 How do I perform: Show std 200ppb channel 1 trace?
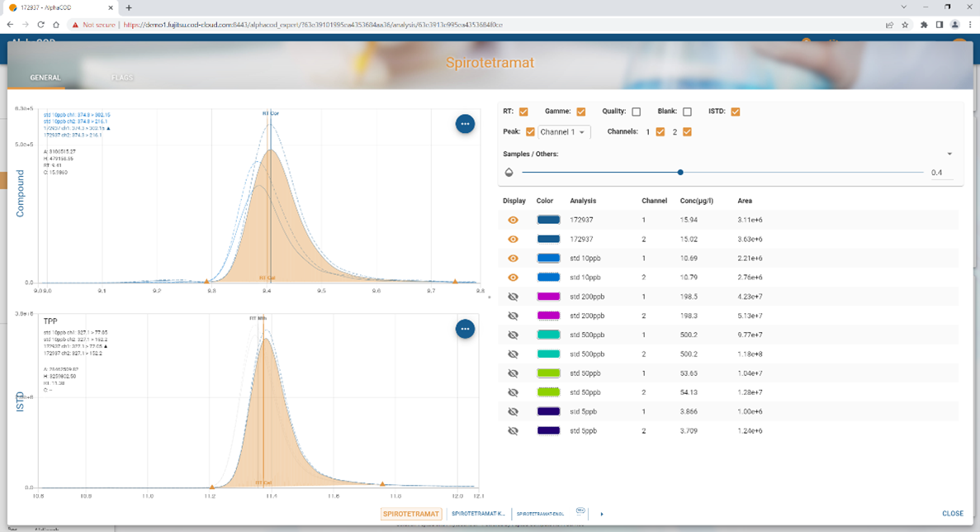tap(513, 297)
